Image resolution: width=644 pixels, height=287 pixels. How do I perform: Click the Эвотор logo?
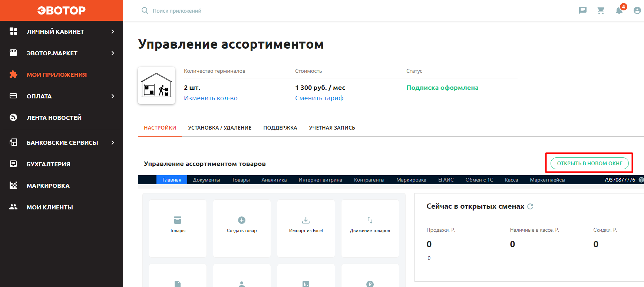[61, 10]
